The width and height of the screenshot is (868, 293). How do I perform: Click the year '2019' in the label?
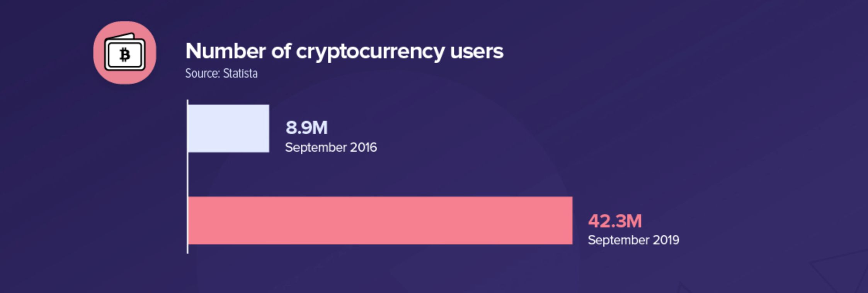click(665, 240)
